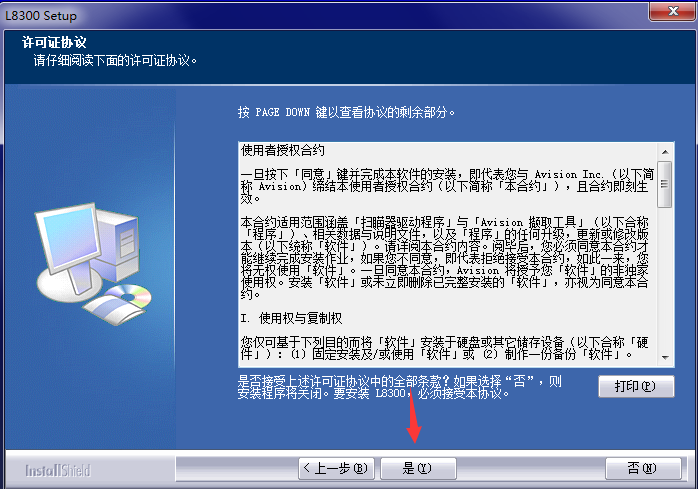Click the section title I. 使用权与复制权

pos(292,318)
